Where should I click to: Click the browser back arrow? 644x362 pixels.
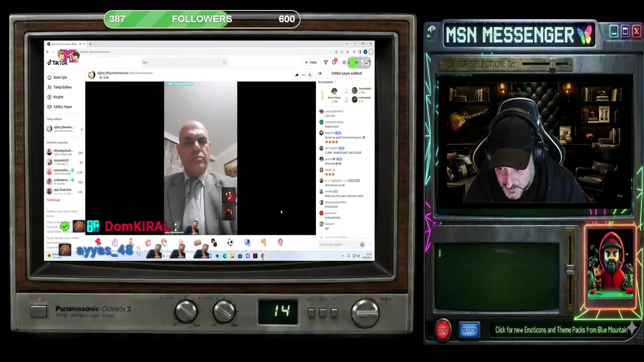coord(48,52)
